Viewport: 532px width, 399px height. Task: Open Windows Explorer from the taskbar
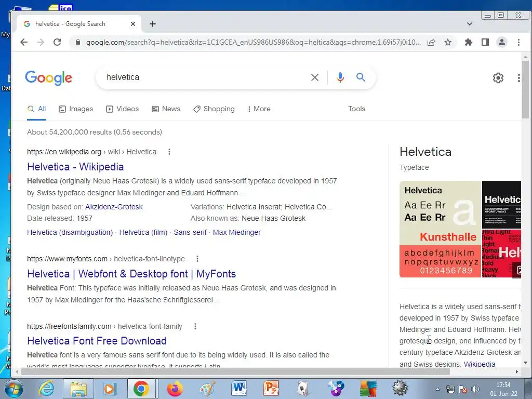coord(78,389)
